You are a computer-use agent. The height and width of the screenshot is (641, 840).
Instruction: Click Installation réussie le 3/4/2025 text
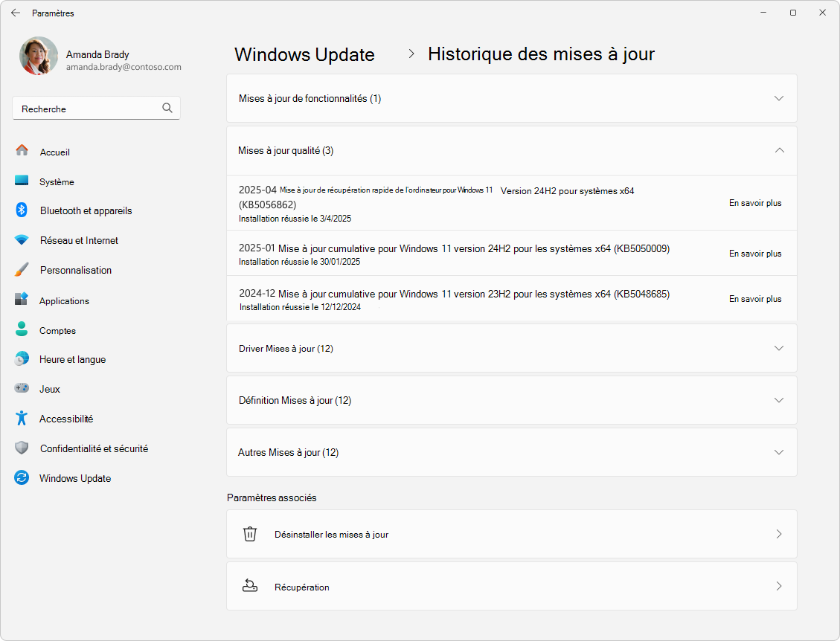295,219
